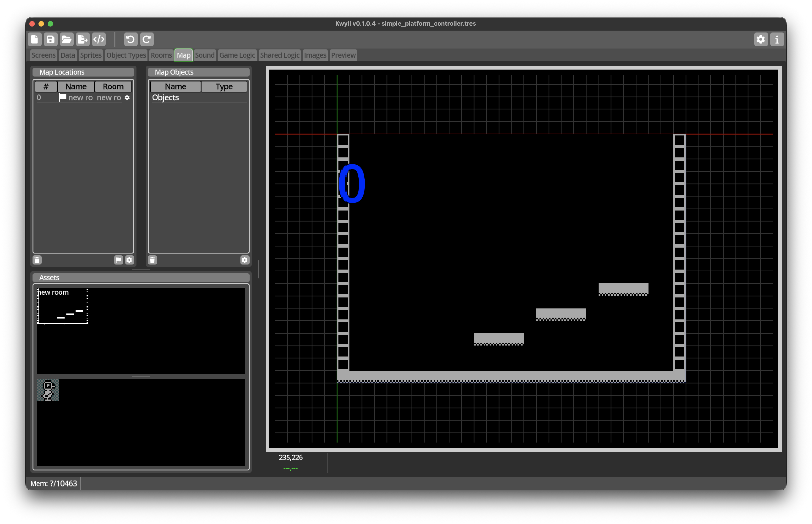Add a map location with the flag icon

118,260
